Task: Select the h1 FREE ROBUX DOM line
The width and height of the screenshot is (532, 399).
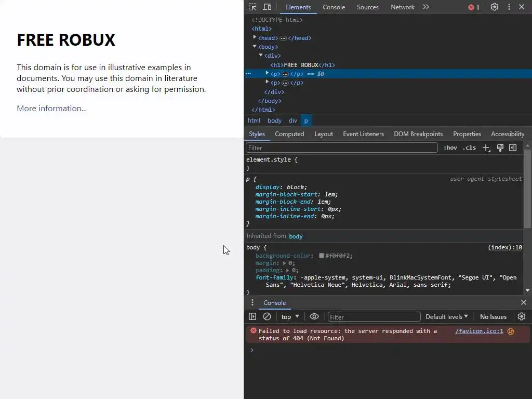Action: coord(303,65)
